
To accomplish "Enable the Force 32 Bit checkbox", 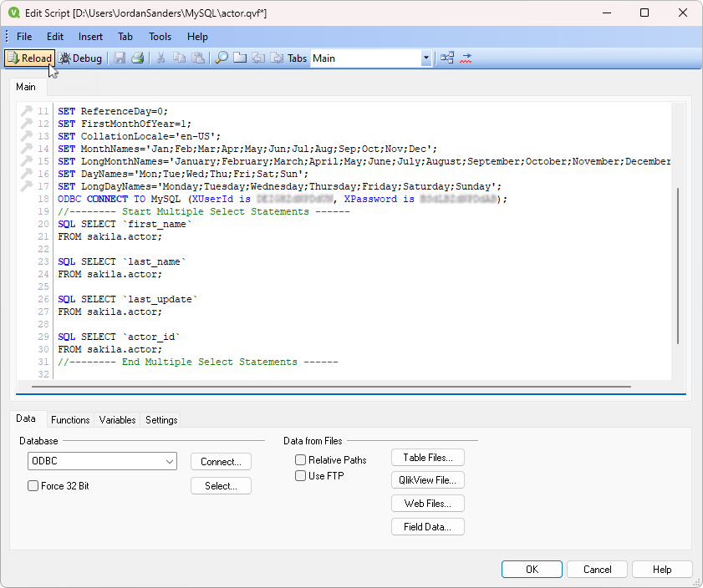I will [x=33, y=485].
